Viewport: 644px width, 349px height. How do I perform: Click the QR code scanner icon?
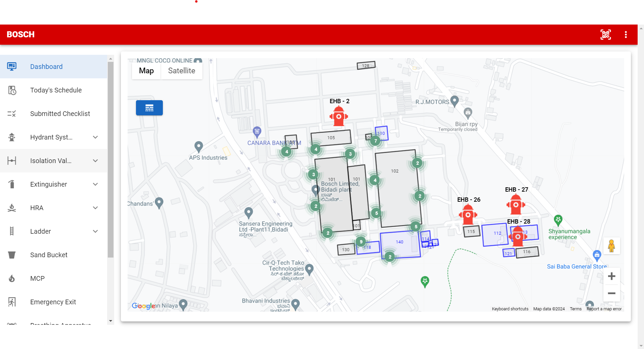(605, 35)
